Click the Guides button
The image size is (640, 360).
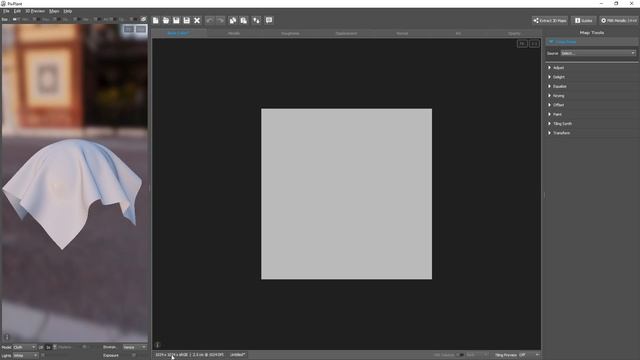point(584,20)
